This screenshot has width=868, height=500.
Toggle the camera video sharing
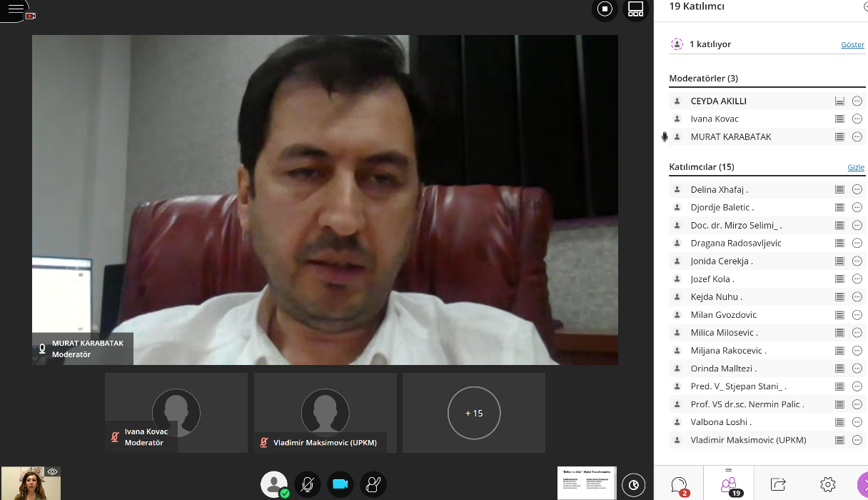340,484
